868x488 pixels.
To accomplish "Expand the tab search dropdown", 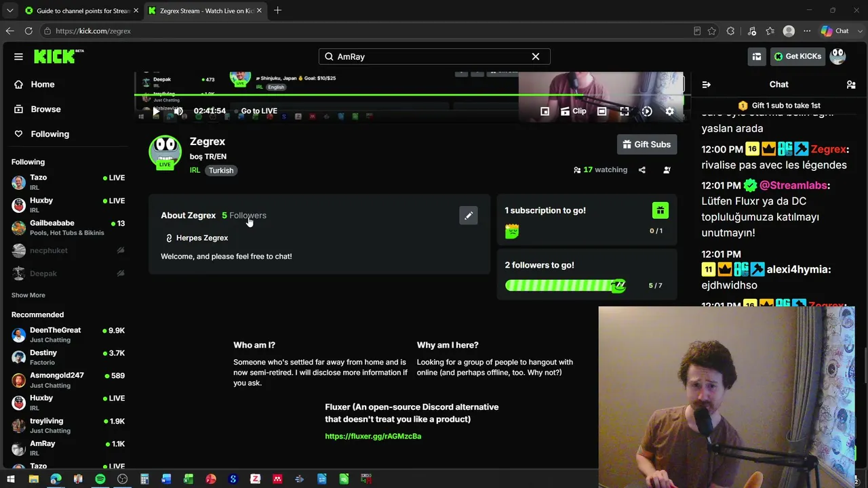I will pyautogui.click(x=9, y=11).
